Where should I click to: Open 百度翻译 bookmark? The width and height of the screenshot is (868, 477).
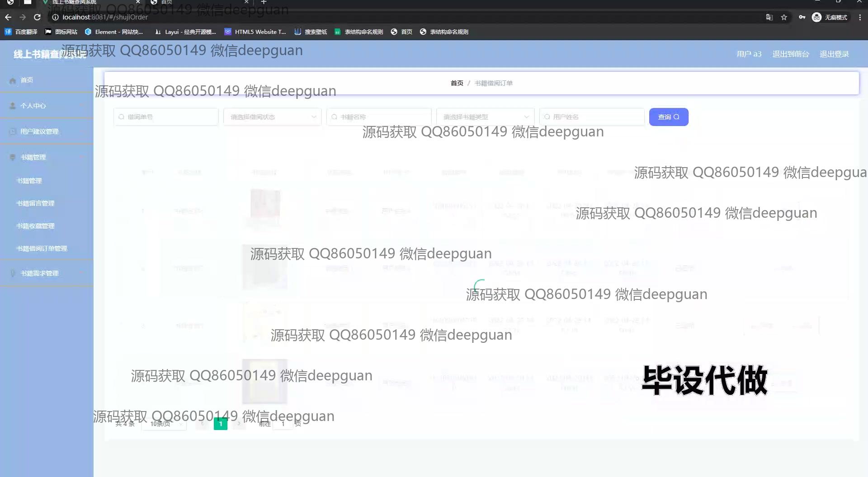[21, 32]
